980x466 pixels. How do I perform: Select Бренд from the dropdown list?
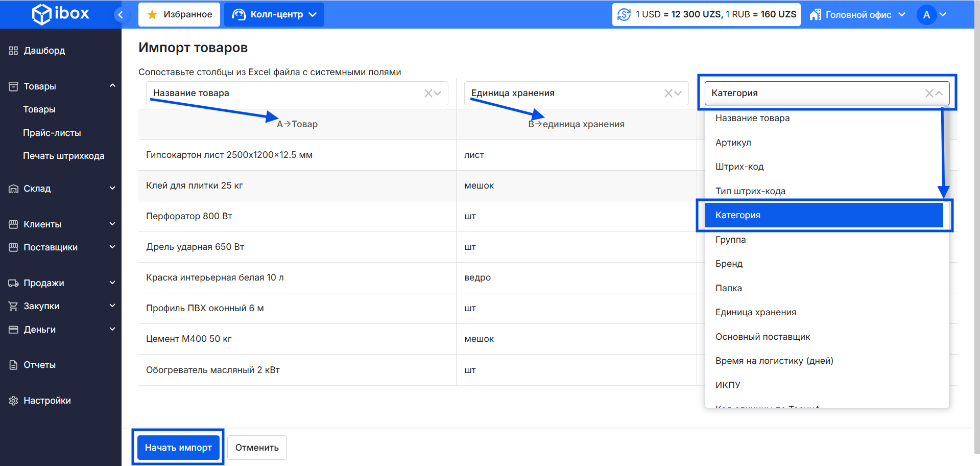coord(729,264)
